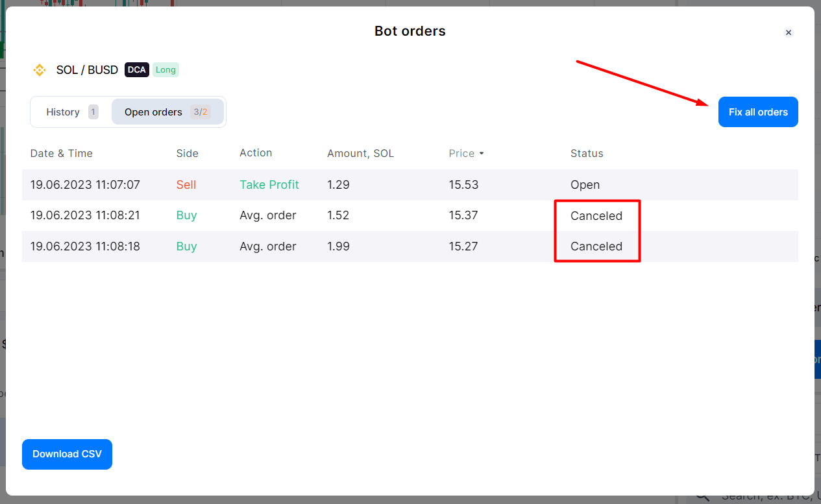Switch to the History tab
Screen dimensions: 821x504
tap(63, 112)
